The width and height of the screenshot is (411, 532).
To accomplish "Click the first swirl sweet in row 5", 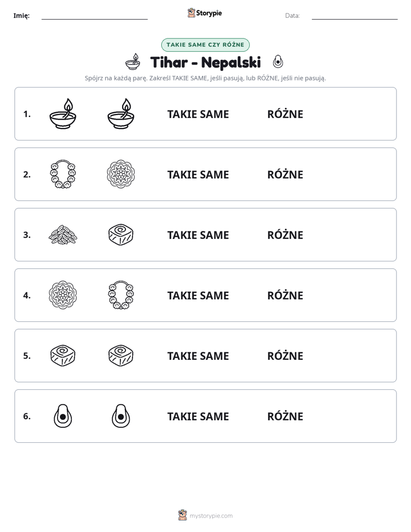I will click(63, 356).
